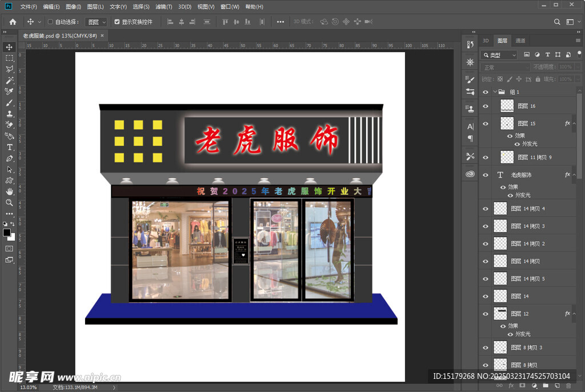
Task: Open the 正常 blend mode dropdown
Action: [x=506, y=67]
